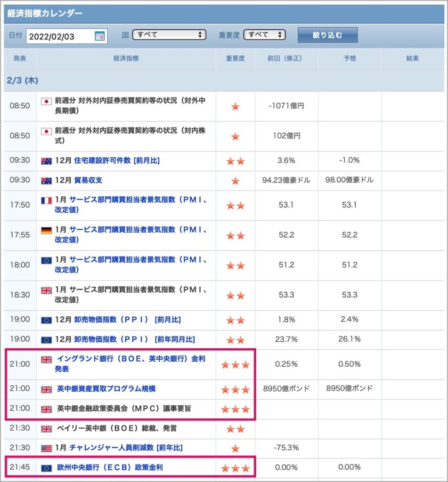This screenshot has width=448, height=482.
Task: Open the 欧州中央銀行(ECB)政策金利 link
Action: click(x=110, y=467)
